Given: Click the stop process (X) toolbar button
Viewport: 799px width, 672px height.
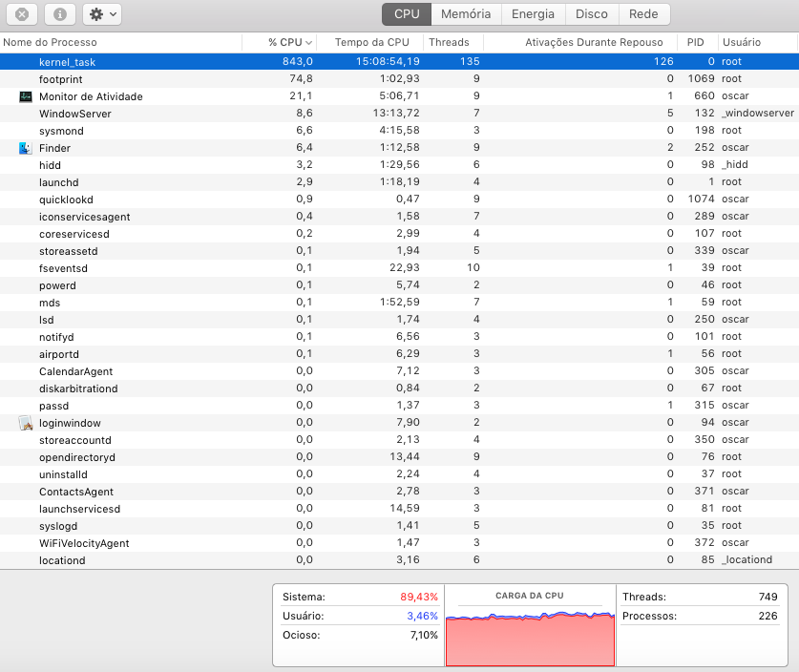Looking at the screenshot, I should pos(22,14).
